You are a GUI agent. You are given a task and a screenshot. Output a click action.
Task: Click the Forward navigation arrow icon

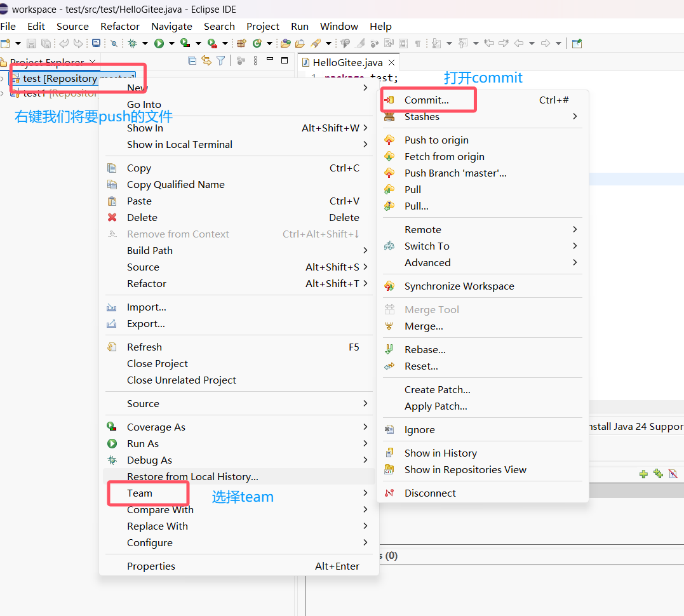coord(546,43)
